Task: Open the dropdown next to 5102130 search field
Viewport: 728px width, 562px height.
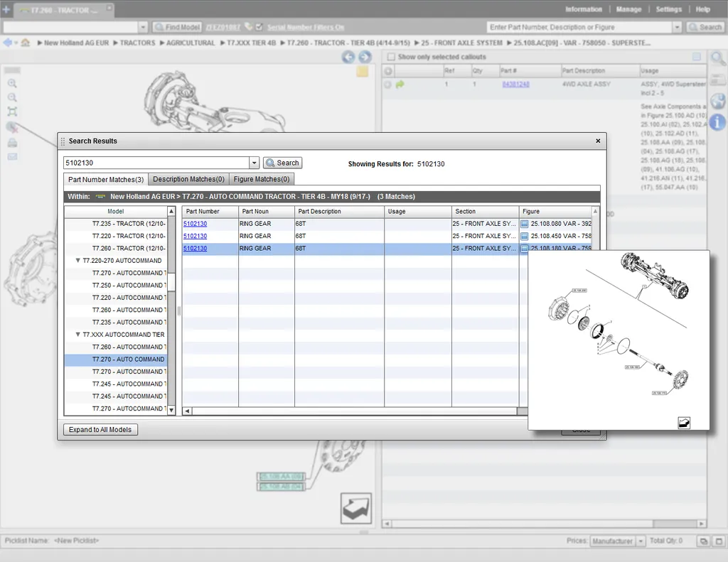Action: point(254,163)
